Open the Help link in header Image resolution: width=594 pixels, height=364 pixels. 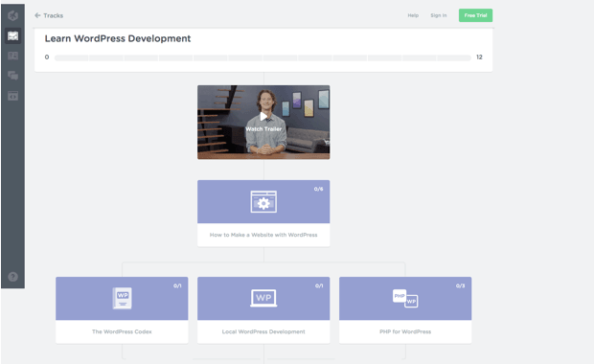point(413,15)
